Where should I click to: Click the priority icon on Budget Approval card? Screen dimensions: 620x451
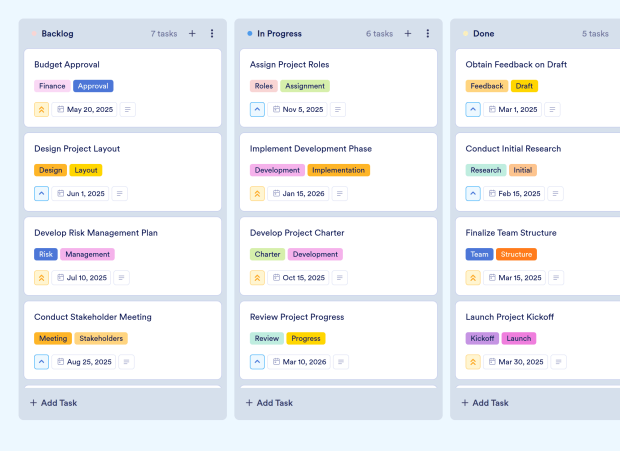42,109
